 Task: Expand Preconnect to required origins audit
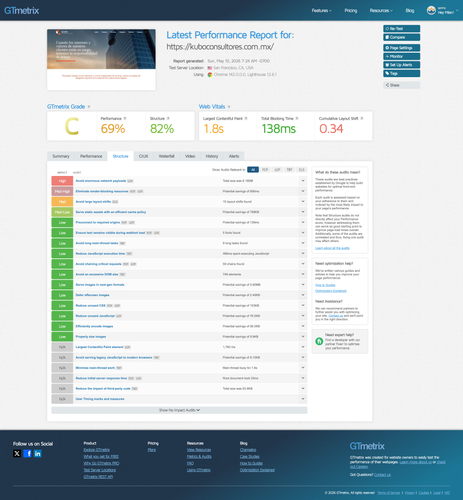point(303,222)
